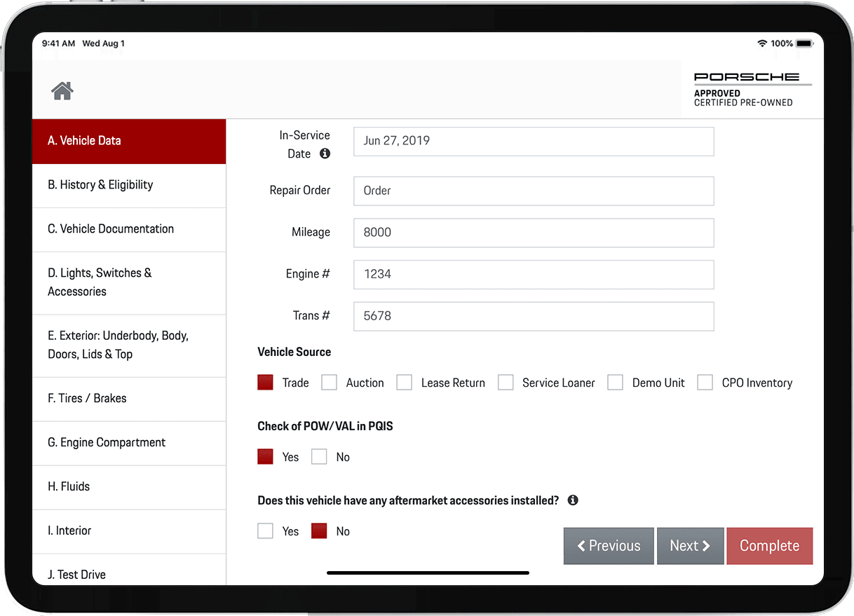
Task: Tap the Wi-Fi status icon
Action: point(762,43)
